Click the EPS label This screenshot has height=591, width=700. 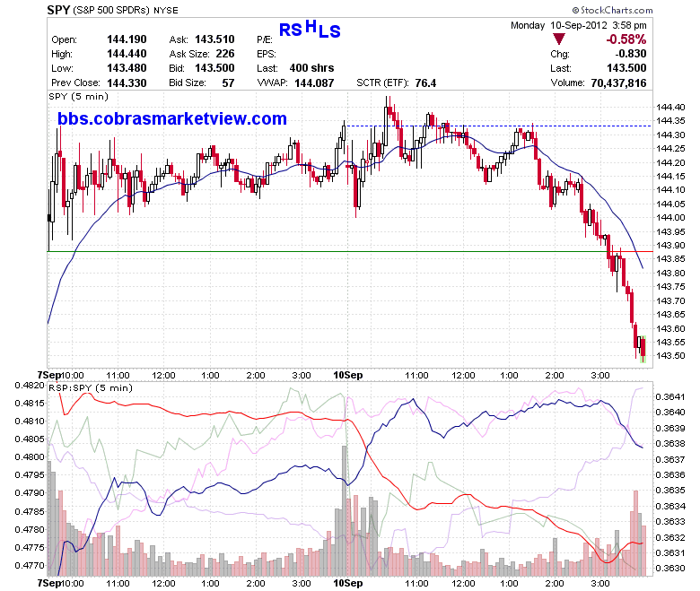tap(266, 54)
